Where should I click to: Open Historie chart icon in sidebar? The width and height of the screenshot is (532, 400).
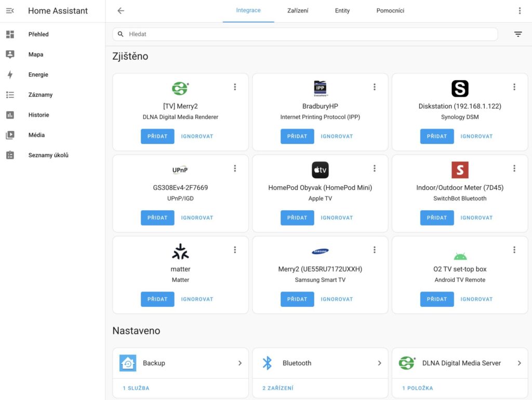(10, 115)
